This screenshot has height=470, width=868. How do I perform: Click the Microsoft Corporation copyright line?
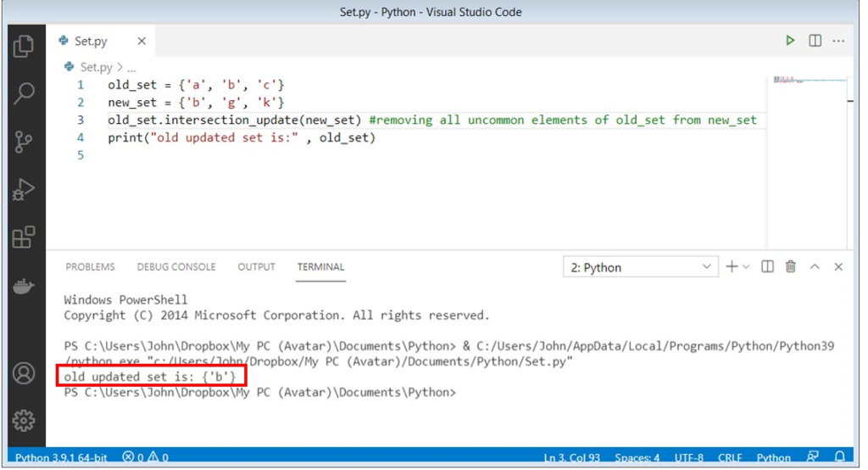pyautogui.click(x=277, y=316)
